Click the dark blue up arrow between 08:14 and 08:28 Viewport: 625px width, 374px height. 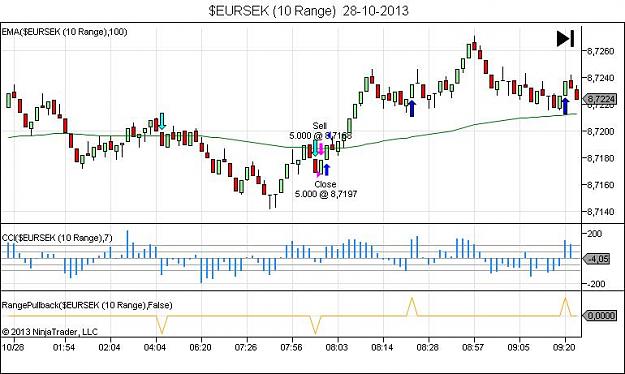click(412, 108)
